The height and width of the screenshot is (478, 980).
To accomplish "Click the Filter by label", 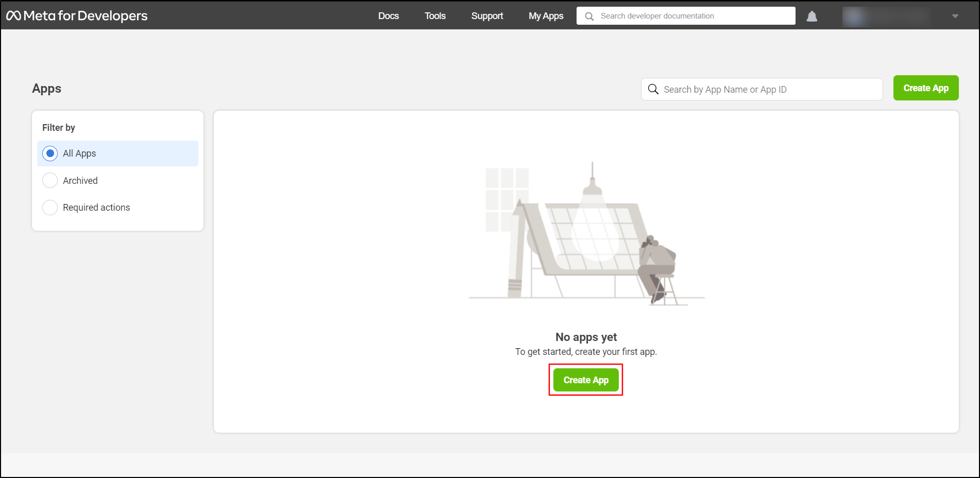I will pos(59,128).
